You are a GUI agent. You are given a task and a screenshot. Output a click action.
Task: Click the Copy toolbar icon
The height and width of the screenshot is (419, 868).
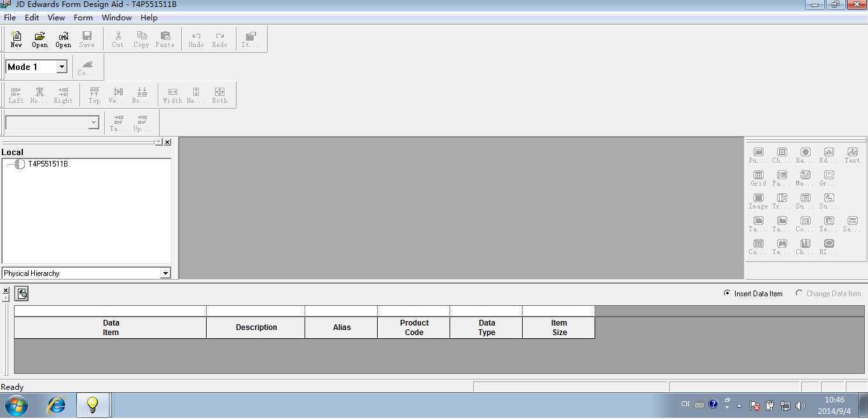click(141, 39)
